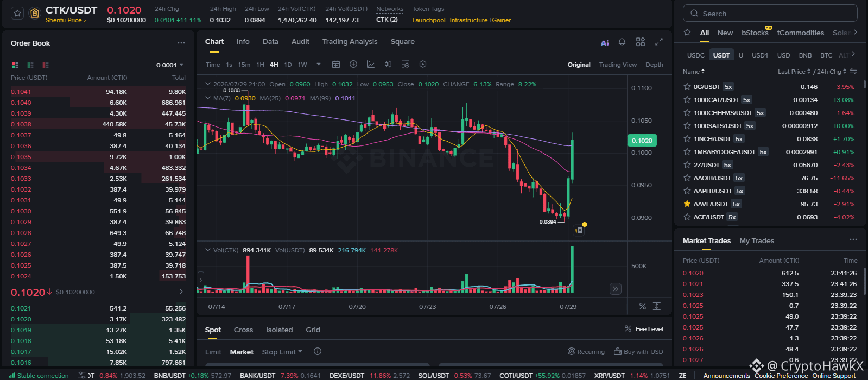This screenshot has height=380, width=868.
Task: Open the Trading Analysis tab
Action: coord(350,42)
